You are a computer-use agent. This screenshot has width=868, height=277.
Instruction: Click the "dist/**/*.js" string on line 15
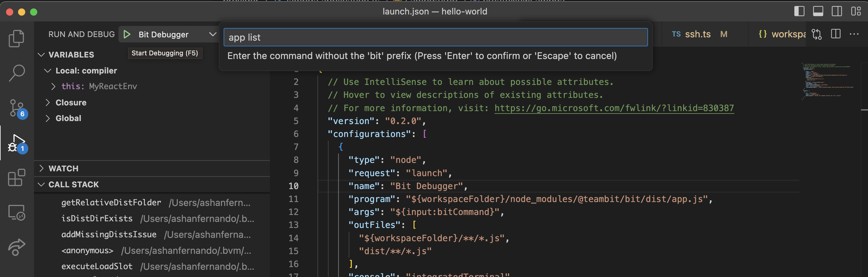395,251
